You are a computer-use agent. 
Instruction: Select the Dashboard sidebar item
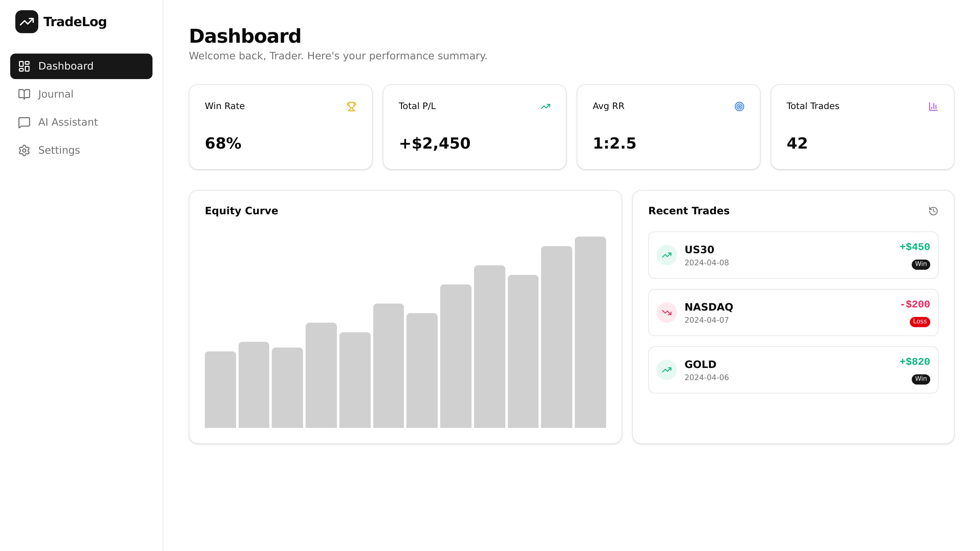click(81, 66)
